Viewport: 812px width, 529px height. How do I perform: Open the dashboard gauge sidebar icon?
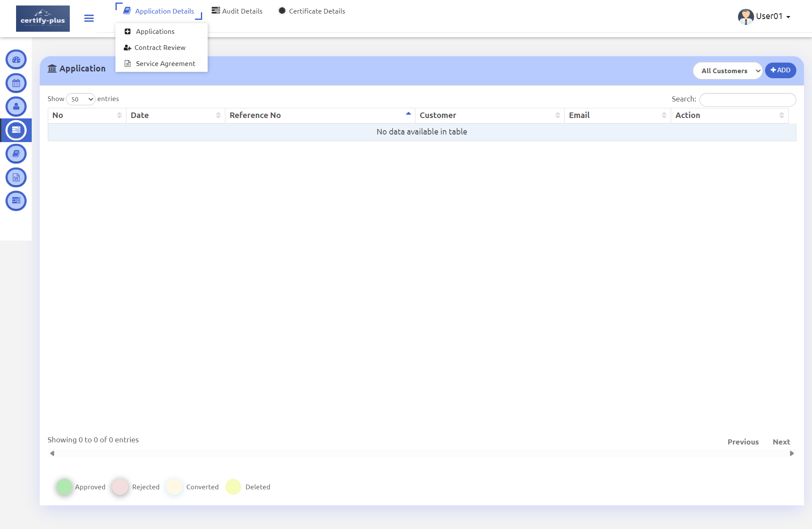16,60
